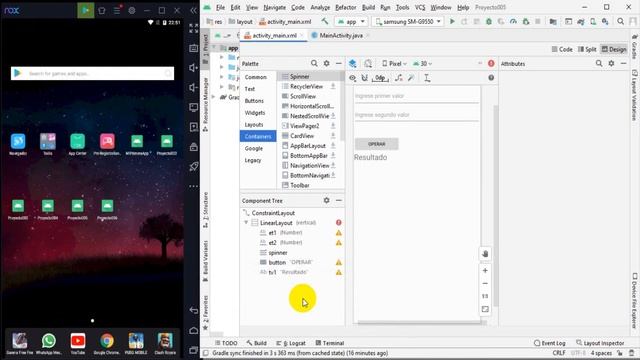
Task: Select the Design Surface layers icon
Action: [x=353, y=63]
